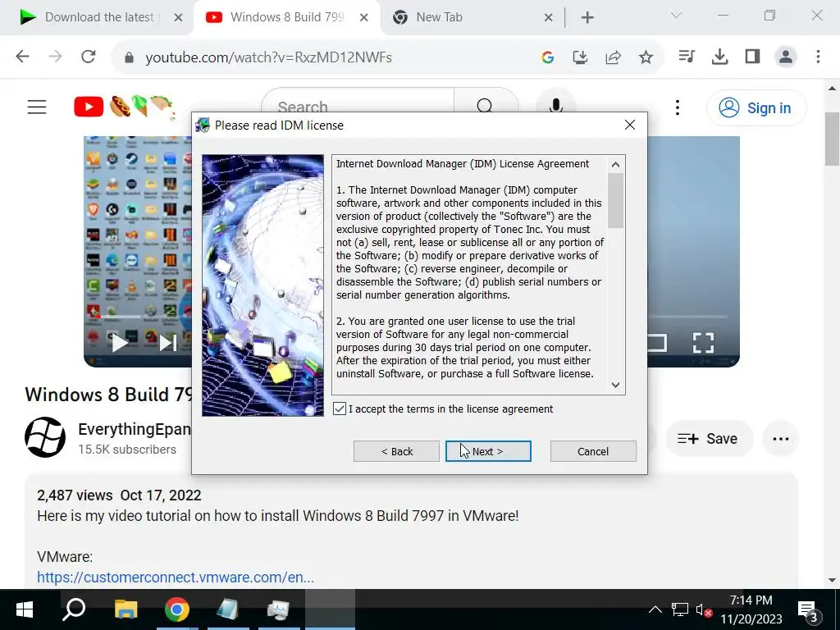840x630 pixels.
Task: Open Chrome three-dot menu
Action: (818, 57)
